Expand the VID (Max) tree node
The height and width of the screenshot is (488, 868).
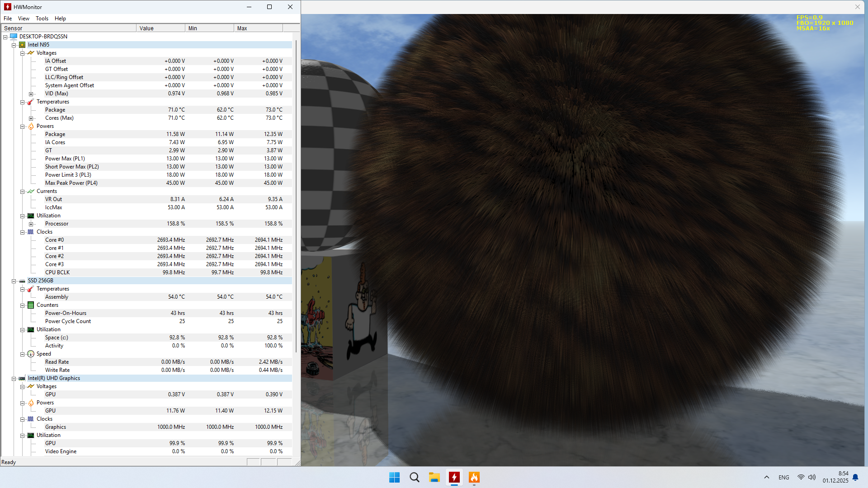pyautogui.click(x=31, y=94)
